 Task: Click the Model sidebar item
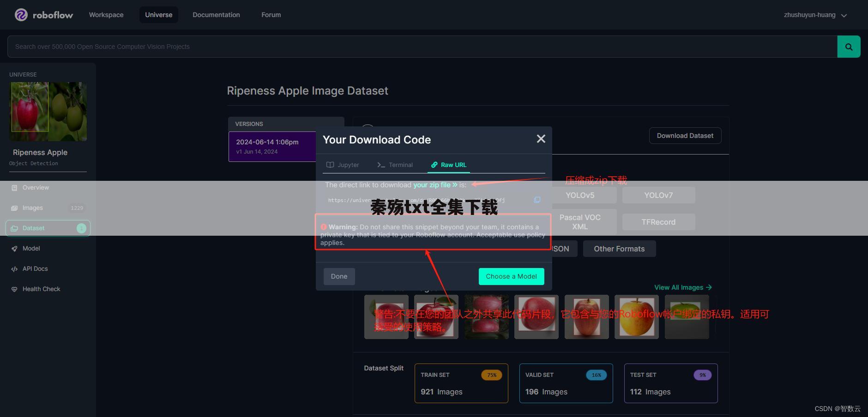point(48,249)
